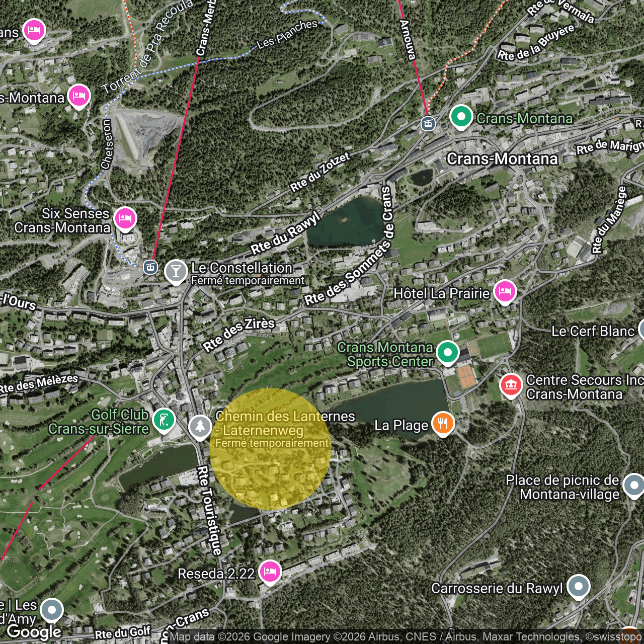The height and width of the screenshot is (644, 644).
Task: Click the Les Planches trail label
Action: pos(287,34)
